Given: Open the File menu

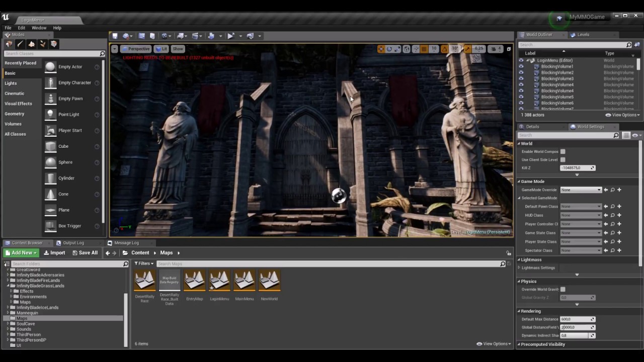Looking at the screenshot, I should [x=8, y=28].
